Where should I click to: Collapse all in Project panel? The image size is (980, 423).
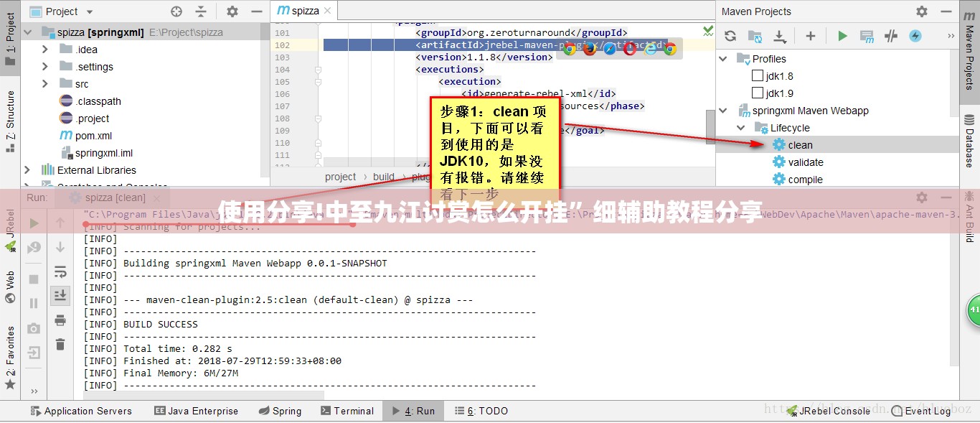[x=201, y=11]
